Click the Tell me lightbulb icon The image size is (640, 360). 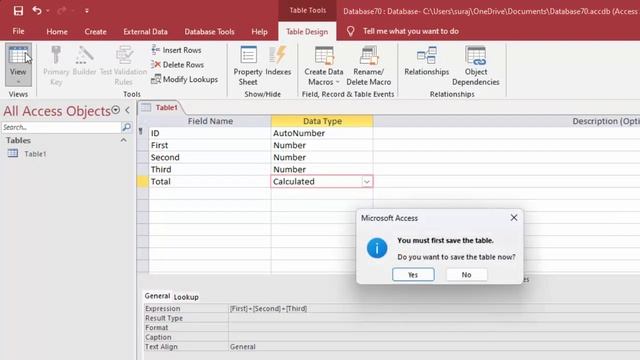tap(350, 31)
